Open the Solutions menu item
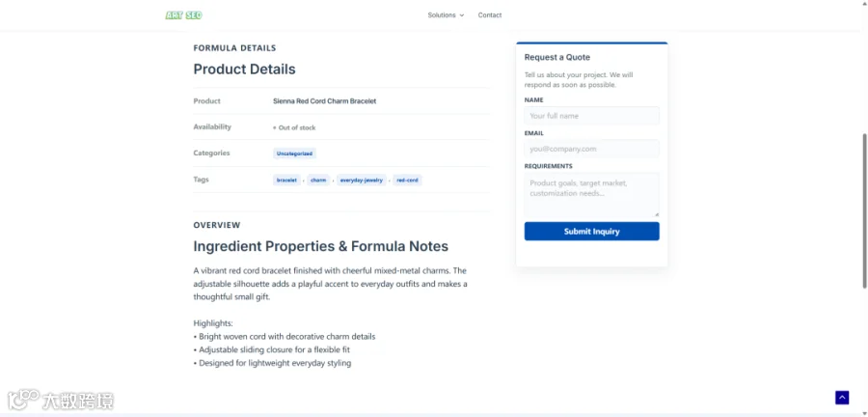The width and height of the screenshot is (868, 417). pos(442,14)
